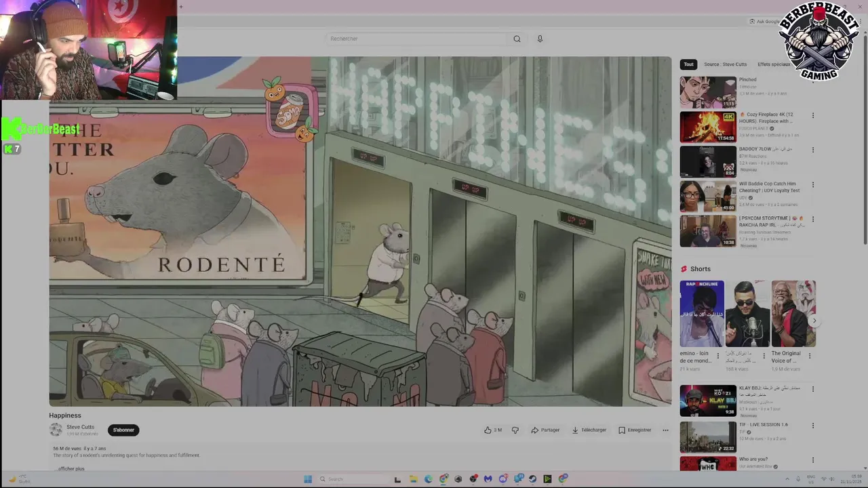Open the Who are you? video thumbnail

click(x=708, y=464)
